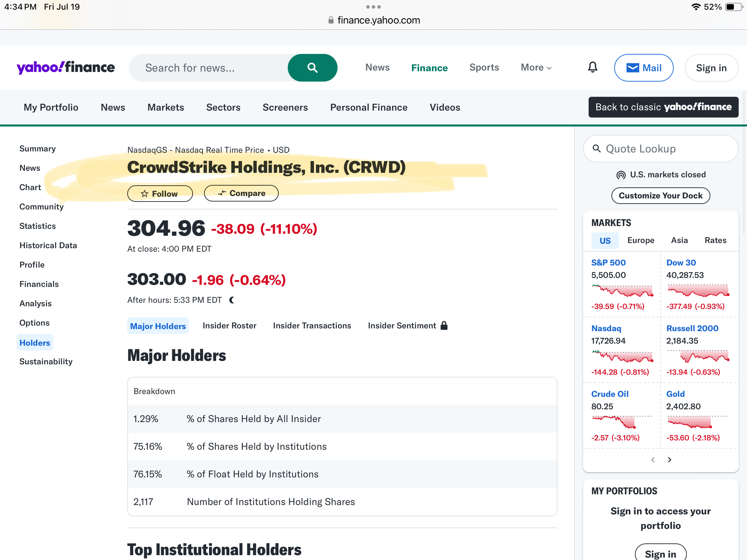This screenshot has width=747, height=560.
Task: Click the after-hours moon icon
Action: (232, 300)
